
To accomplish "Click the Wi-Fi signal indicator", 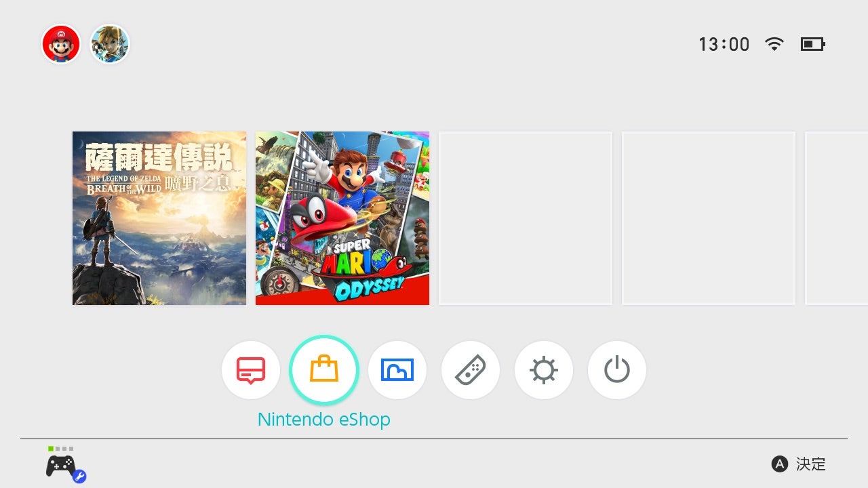I will 774,44.
